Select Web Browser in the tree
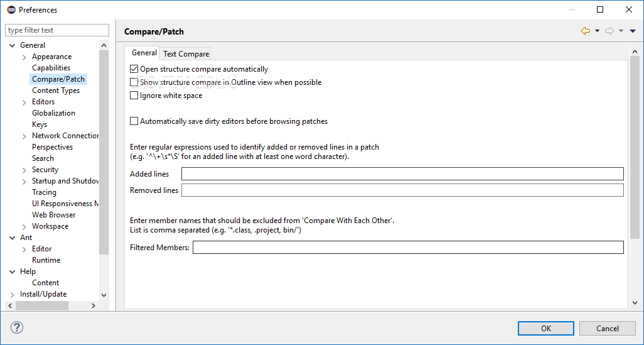The width and height of the screenshot is (644, 345). pos(54,215)
